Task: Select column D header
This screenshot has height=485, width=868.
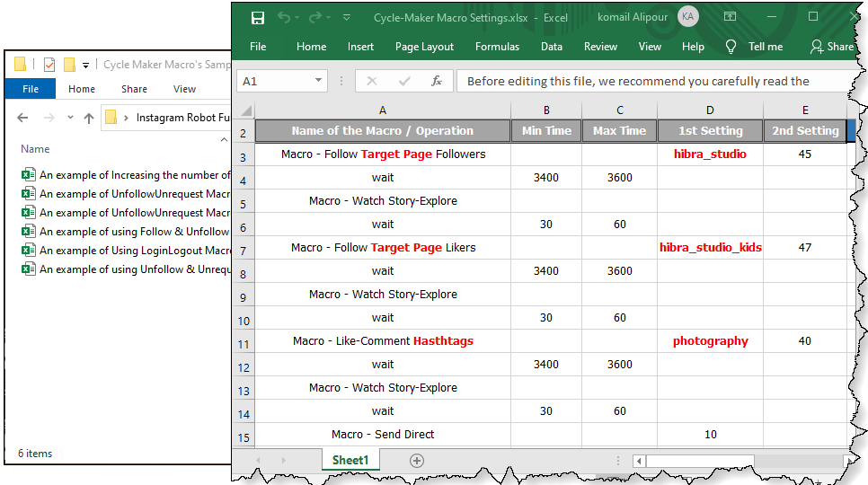Action: pos(710,110)
